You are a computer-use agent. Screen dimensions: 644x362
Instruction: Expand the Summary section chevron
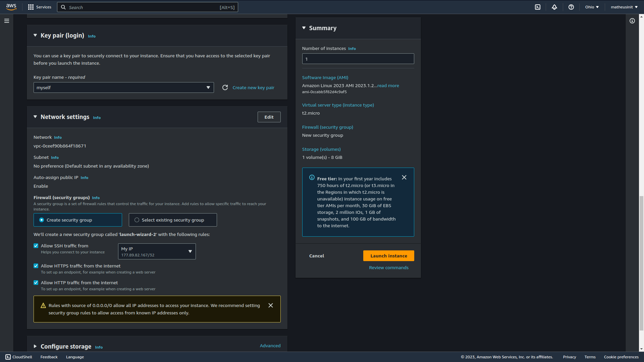[304, 27]
